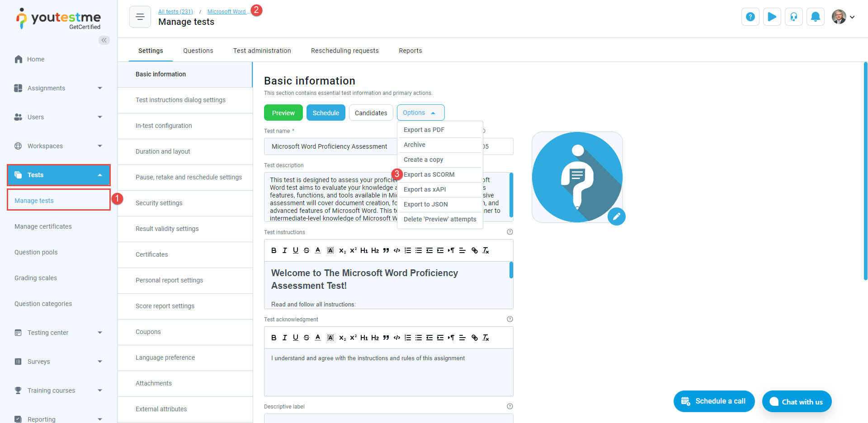The height and width of the screenshot is (423, 868).
Task: Clear formatting in Test acknowledgment toolbar
Action: point(486,338)
